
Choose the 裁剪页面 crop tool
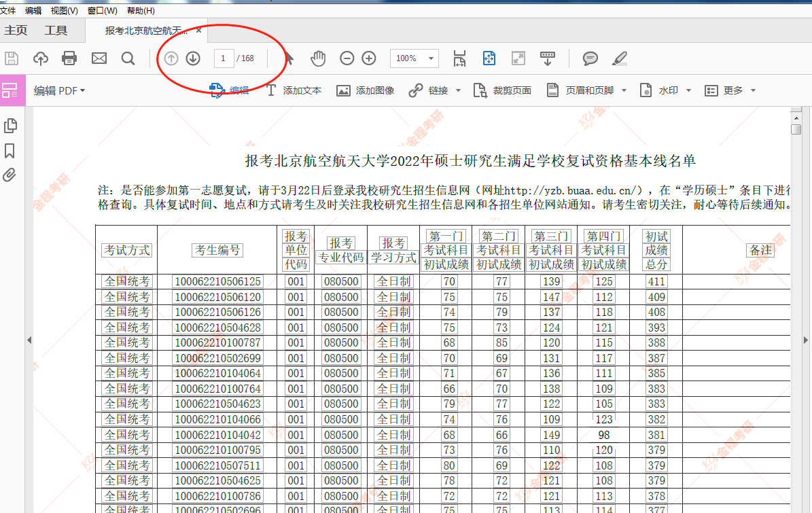click(x=502, y=90)
